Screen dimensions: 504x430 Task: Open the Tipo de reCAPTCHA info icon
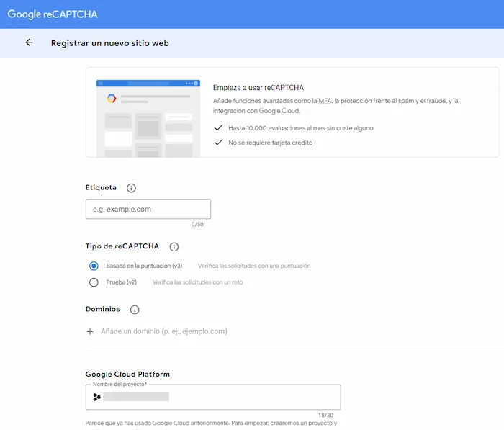tap(174, 246)
